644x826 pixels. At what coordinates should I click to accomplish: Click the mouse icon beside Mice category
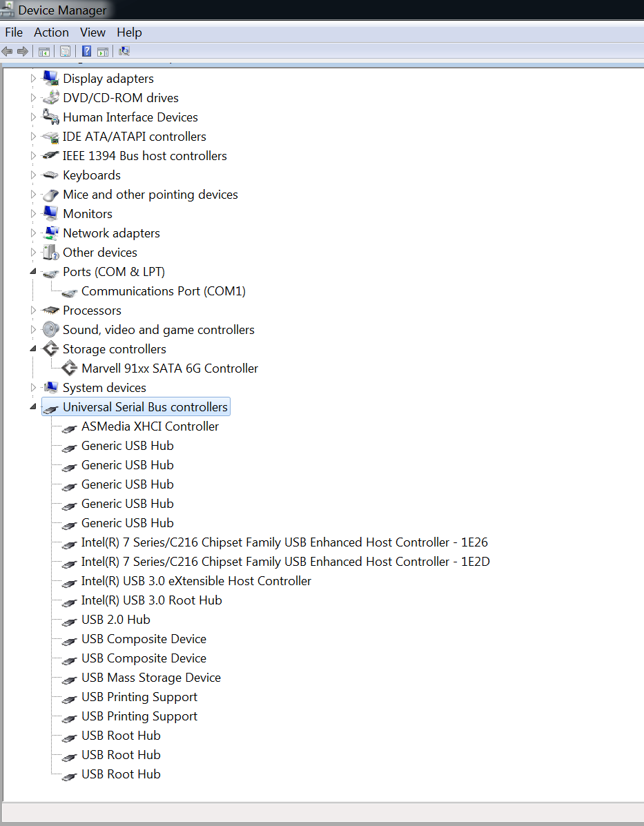(x=50, y=195)
